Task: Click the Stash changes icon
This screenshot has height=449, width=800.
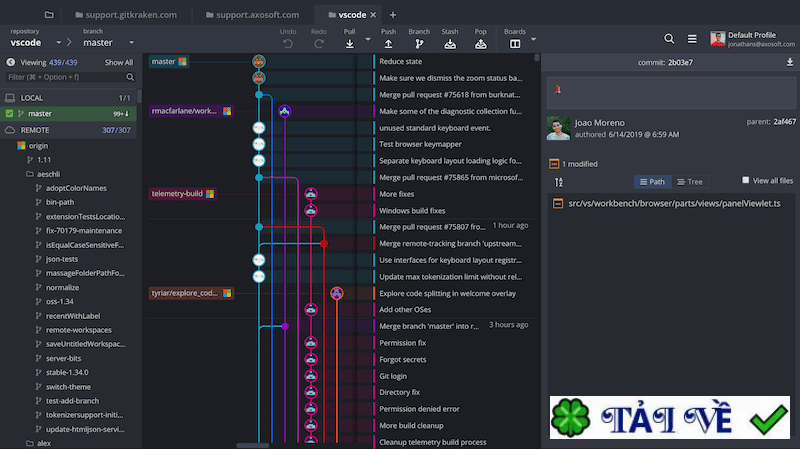Action: (450, 43)
